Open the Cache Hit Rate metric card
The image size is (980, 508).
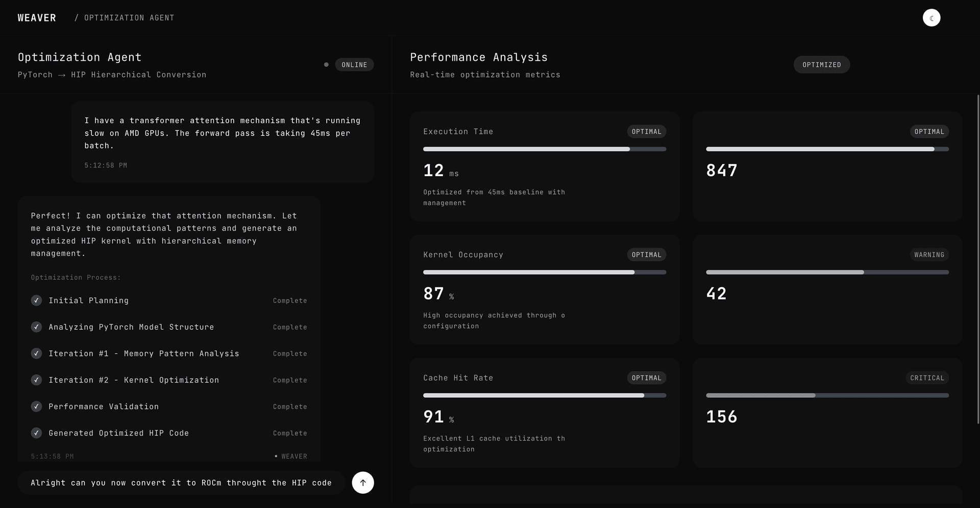544,413
